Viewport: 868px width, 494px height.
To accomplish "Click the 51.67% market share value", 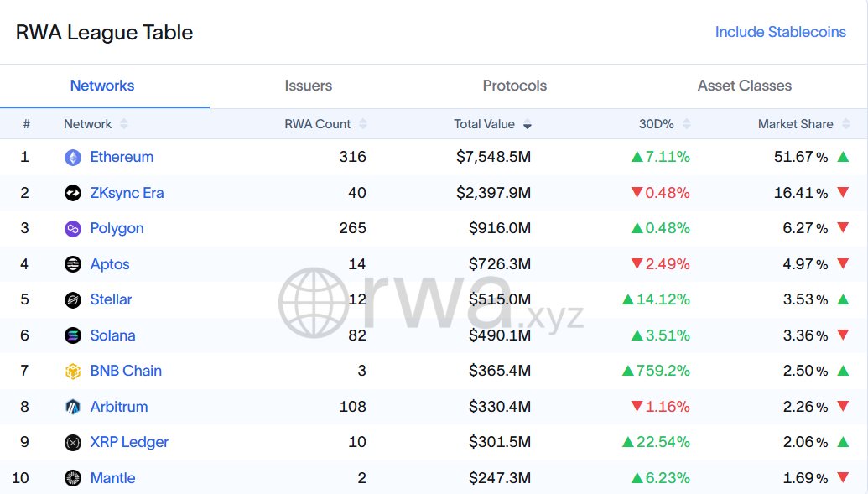I will tap(801, 157).
